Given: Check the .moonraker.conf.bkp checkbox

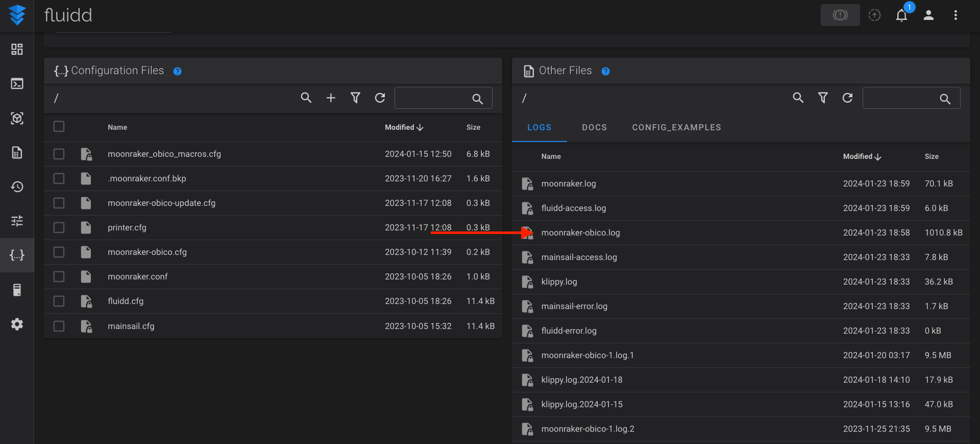Looking at the screenshot, I should coord(59,178).
